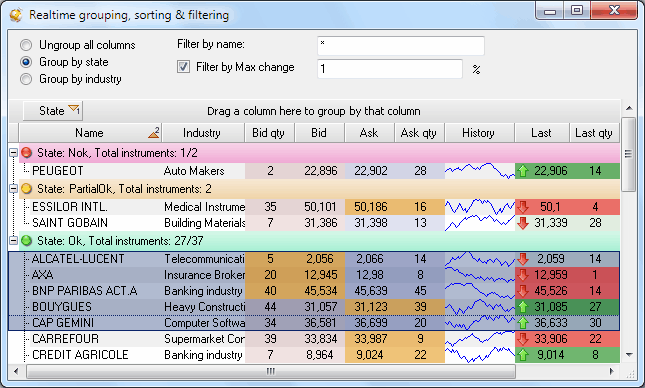
Task: Click the 33,987 ask cell for CARREFOUR
Action: [371, 339]
